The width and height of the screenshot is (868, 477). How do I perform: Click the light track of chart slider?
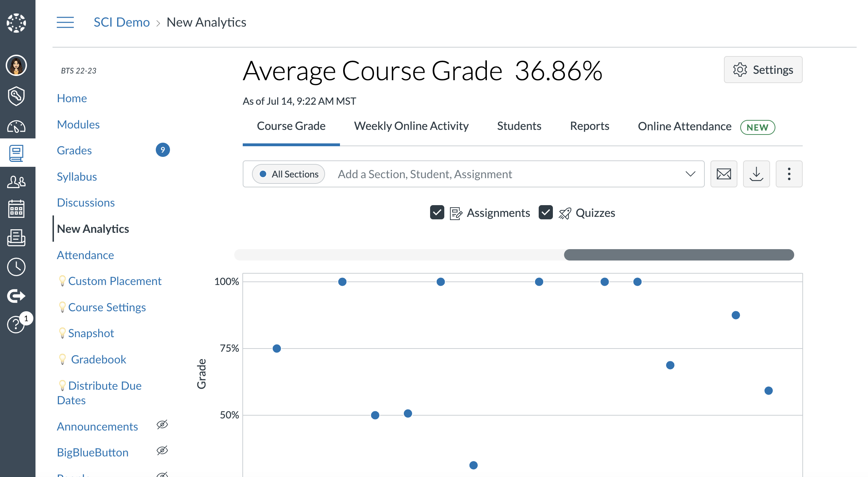[399, 255]
